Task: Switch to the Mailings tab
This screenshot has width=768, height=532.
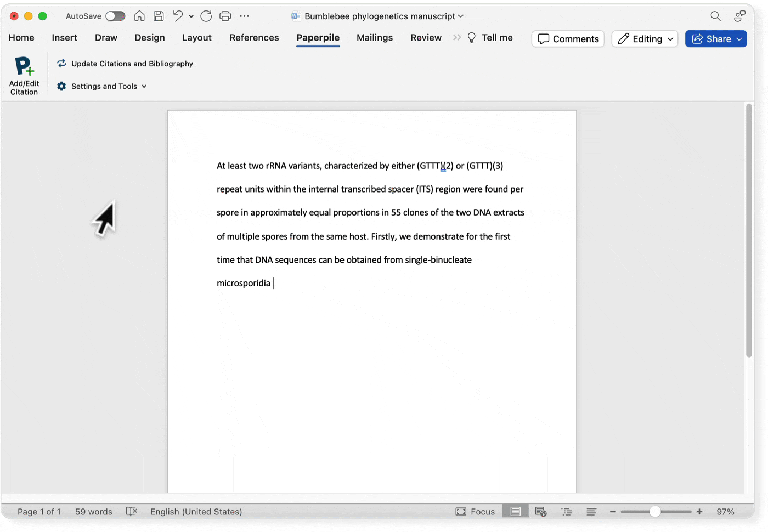Action: (x=375, y=37)
